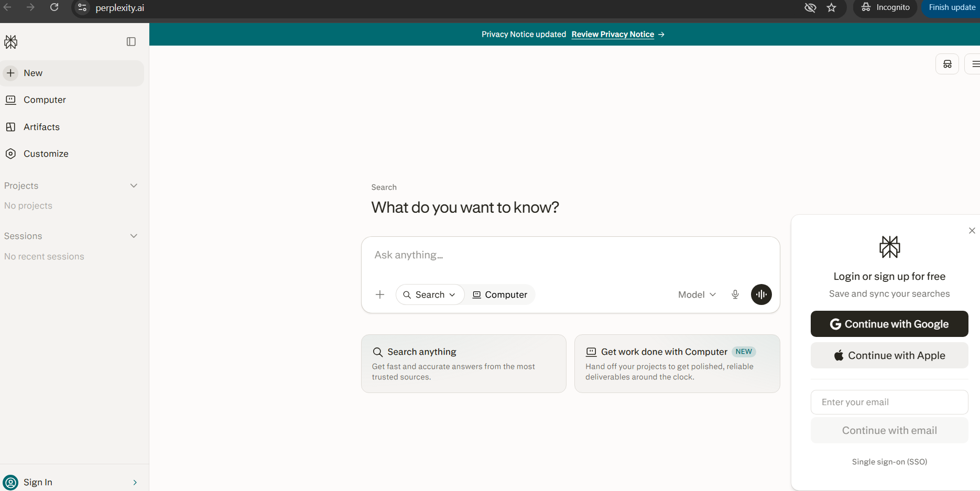Open Customize in the sidebar
Screen dimensions: 980x491
tap(72, 154)
